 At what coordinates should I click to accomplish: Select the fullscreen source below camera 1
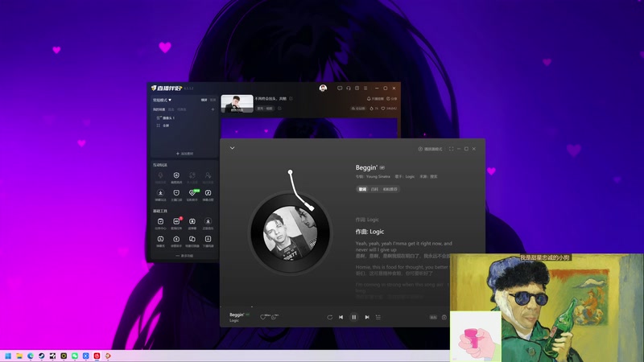coord(163,125)
